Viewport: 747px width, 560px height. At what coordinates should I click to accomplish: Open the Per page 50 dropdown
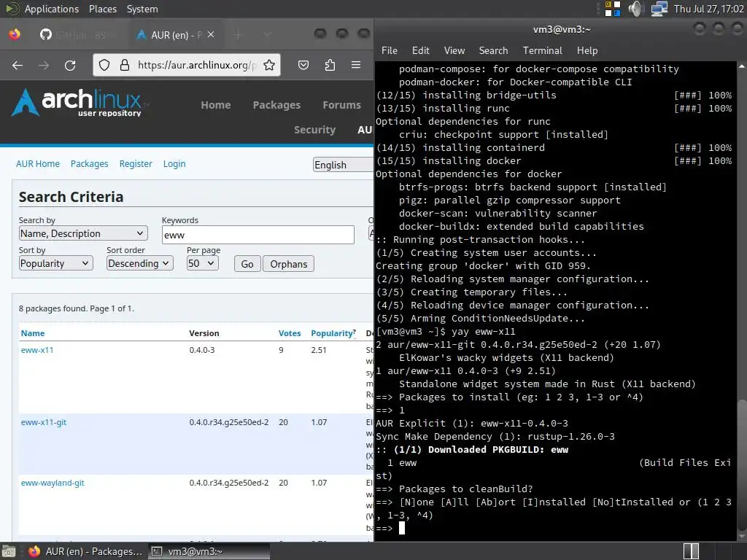pos(203,263)
